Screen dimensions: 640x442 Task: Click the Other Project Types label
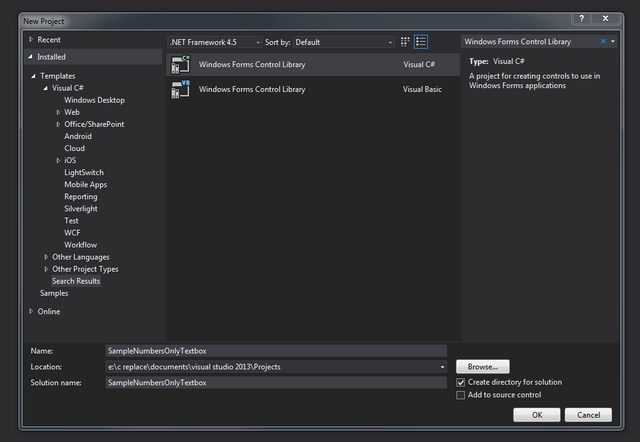(x=85, y=269)
